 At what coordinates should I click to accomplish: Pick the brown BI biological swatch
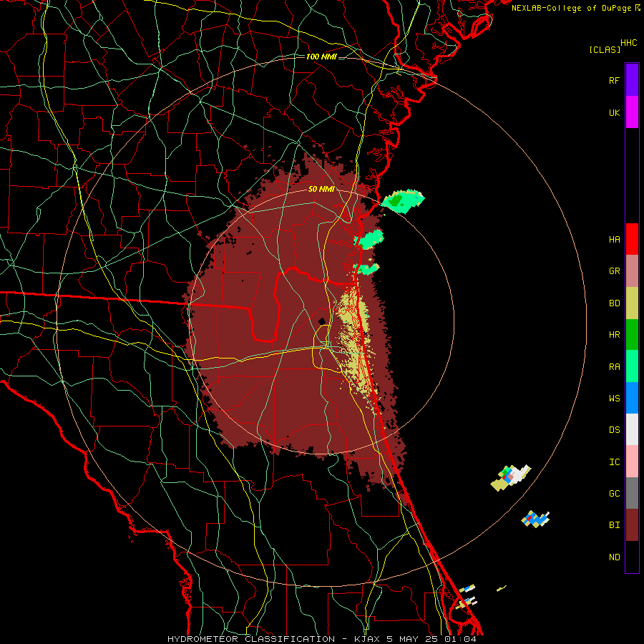(632, 525)
